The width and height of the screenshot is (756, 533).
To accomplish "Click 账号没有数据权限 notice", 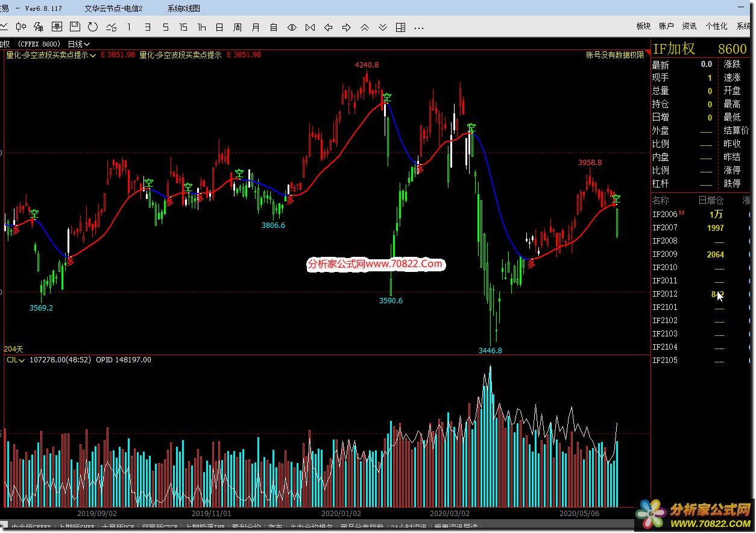I will tap(615, 55).
